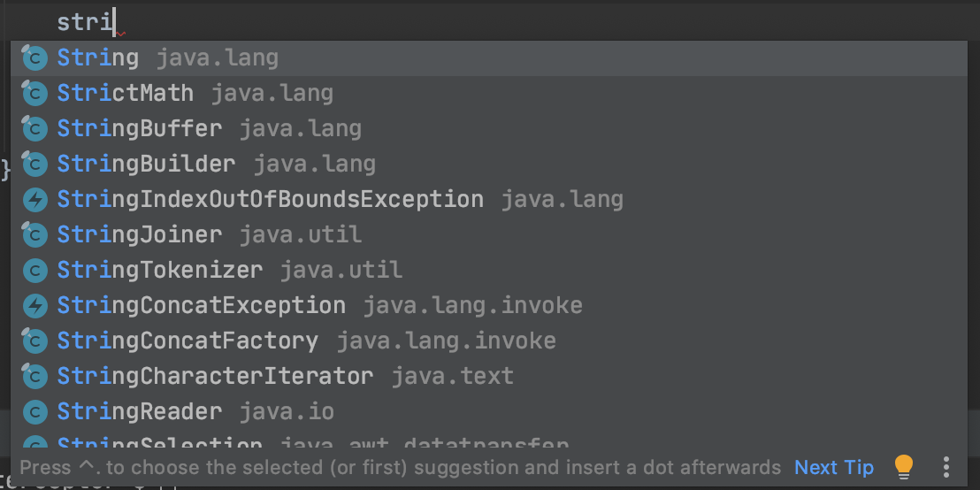The height and width of the screenshot is (490, 980).
Task: Click the yellow lightbulb tip icon
Action: click(904, 467)
